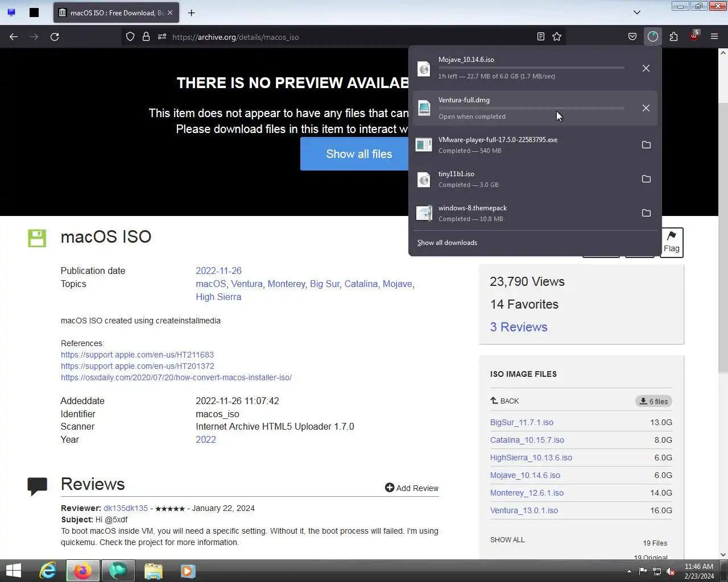This screenshot has height=582, width=728.
Task: Switch to Firefox taskbar icon
Action: (x=83, y=571)
